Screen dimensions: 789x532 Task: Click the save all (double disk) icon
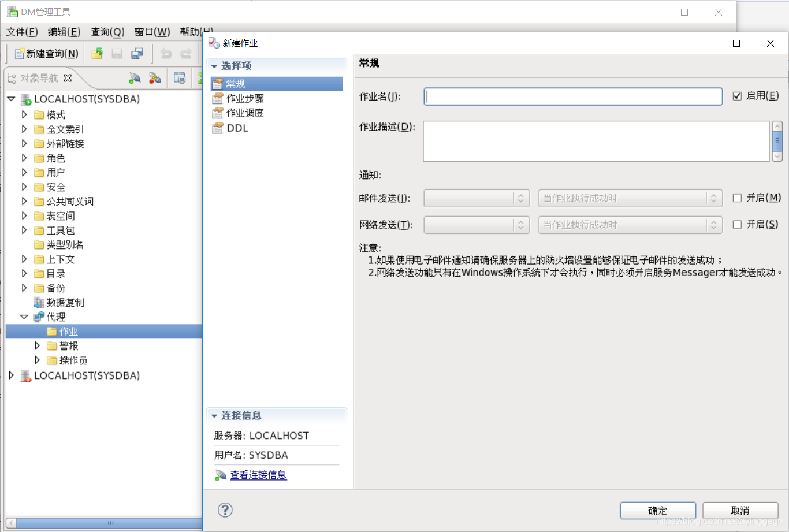tap(137, 54)
